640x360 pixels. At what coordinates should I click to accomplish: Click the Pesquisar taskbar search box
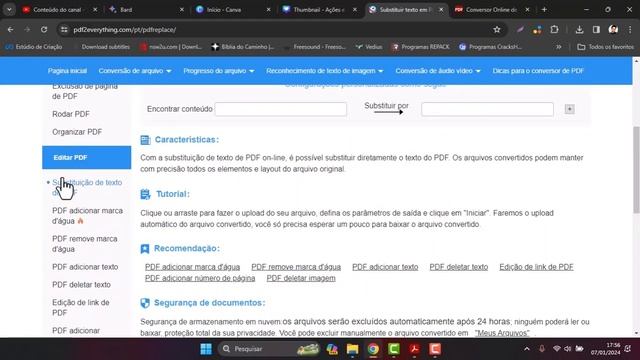click(x=269, y=349)
